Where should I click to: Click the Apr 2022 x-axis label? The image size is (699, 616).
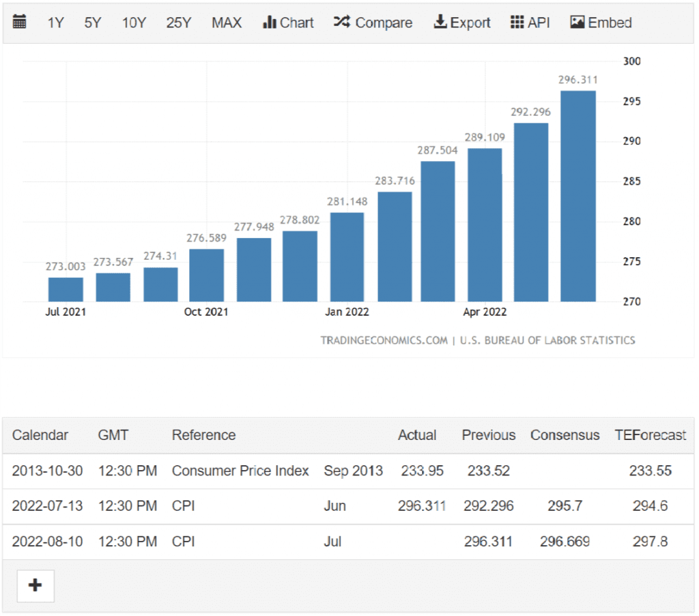tap(485, 312)
